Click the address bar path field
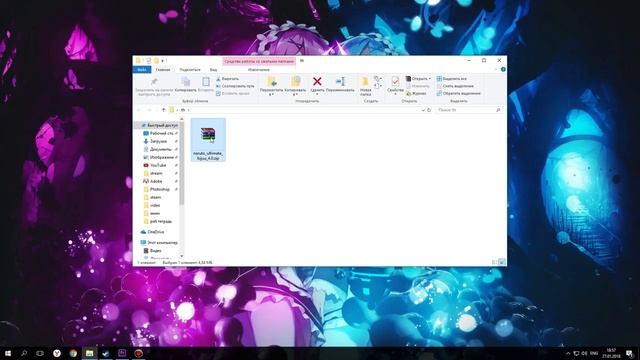 coord(300,110)
